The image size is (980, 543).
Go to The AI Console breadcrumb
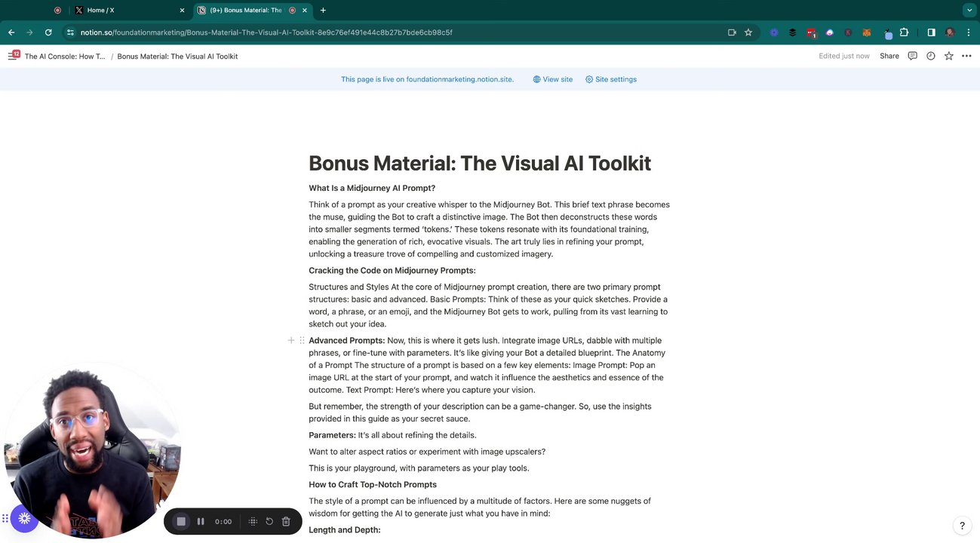pyautogui.click(x=65, y=56)
